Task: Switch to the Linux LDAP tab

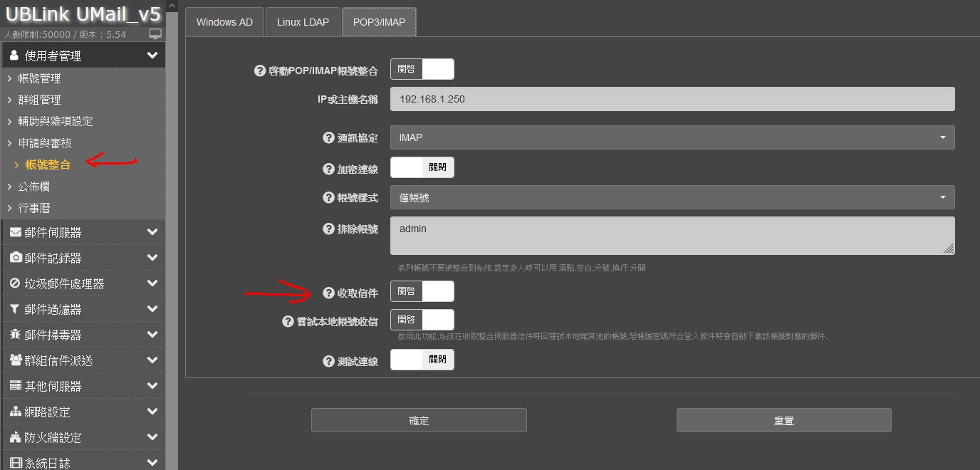Action: tap(303, 22)
